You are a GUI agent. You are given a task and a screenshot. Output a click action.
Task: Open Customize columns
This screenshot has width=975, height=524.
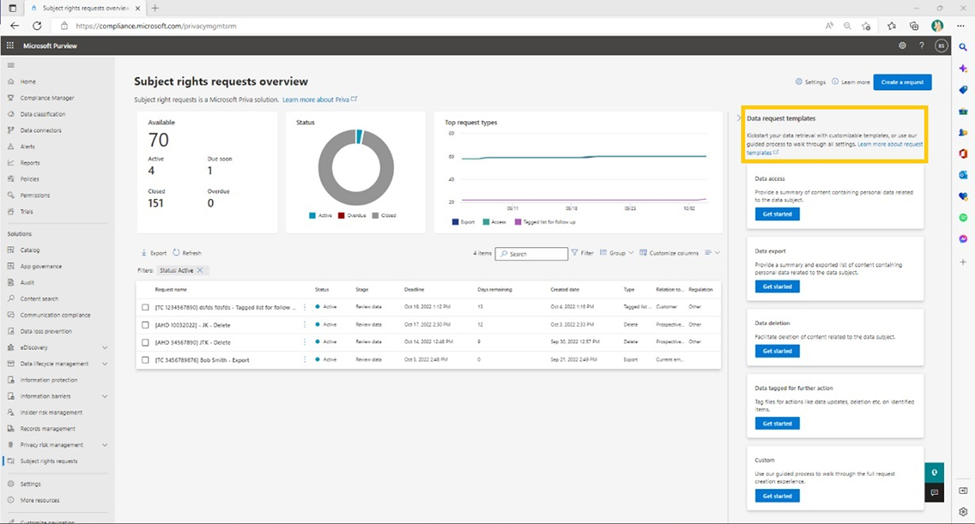(669, 253)
